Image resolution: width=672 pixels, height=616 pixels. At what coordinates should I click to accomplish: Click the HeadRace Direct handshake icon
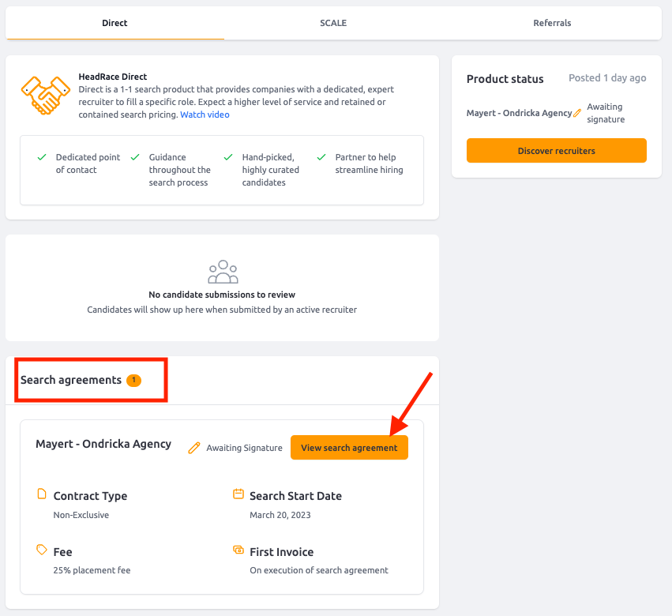tap(46, 96)
